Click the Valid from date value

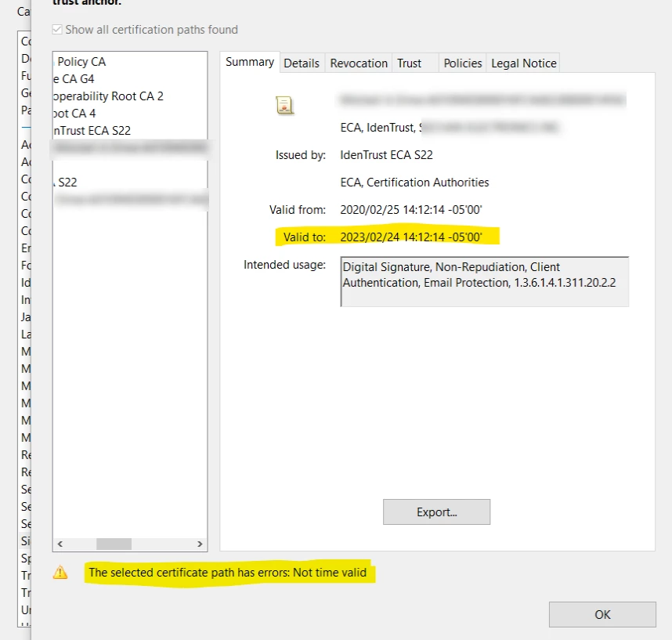click(411, 210)
